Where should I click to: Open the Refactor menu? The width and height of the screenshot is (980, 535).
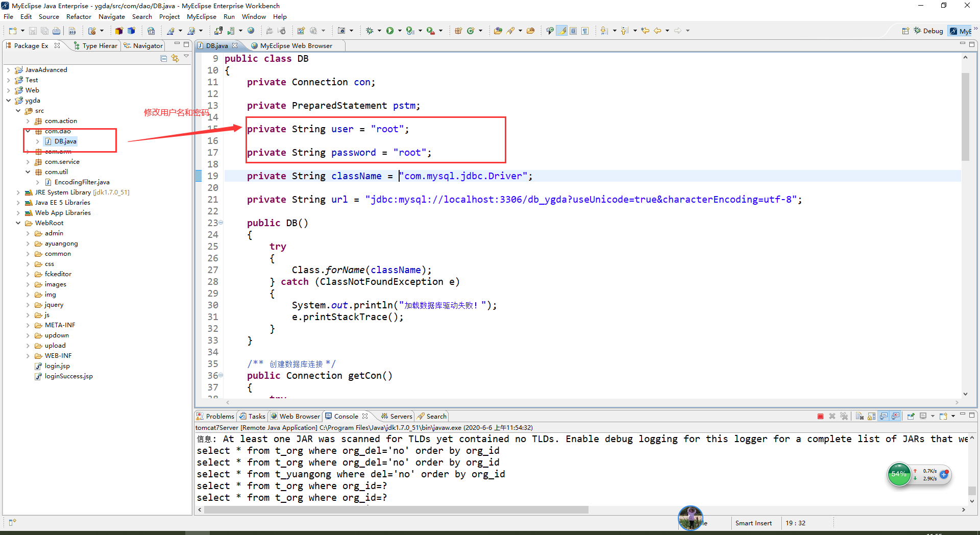pyautogui.click(x=79, y=16)
